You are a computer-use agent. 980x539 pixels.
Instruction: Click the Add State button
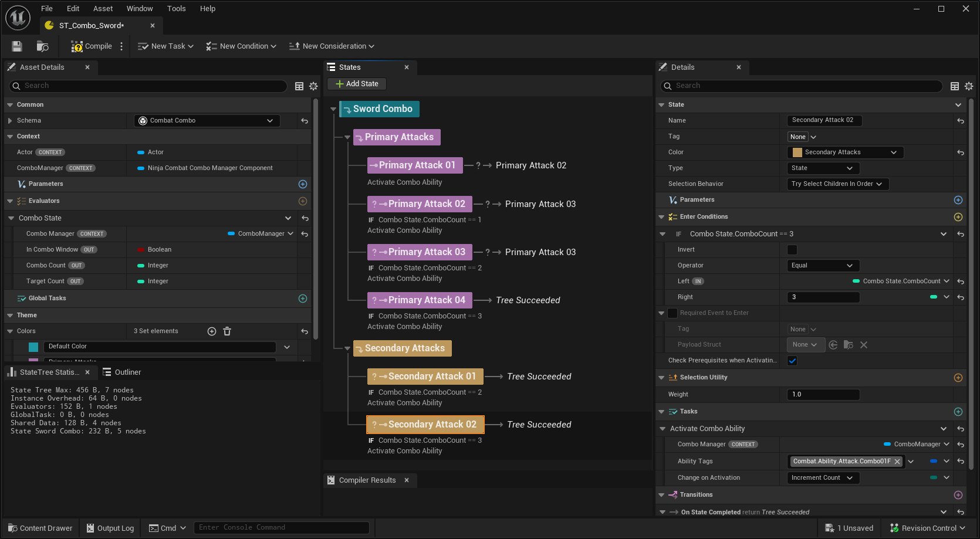[x=357, y=84]
